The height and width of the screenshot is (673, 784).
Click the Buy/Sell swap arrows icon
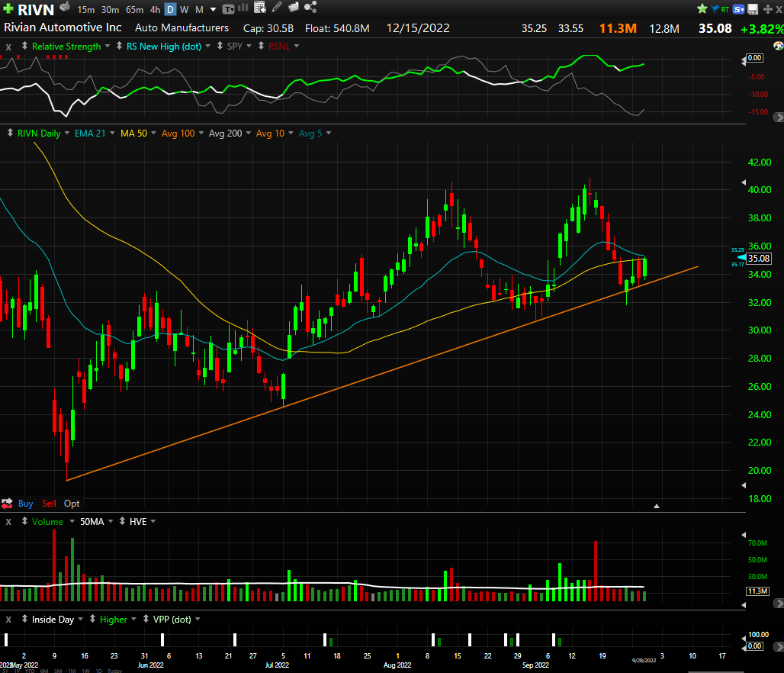7,504
